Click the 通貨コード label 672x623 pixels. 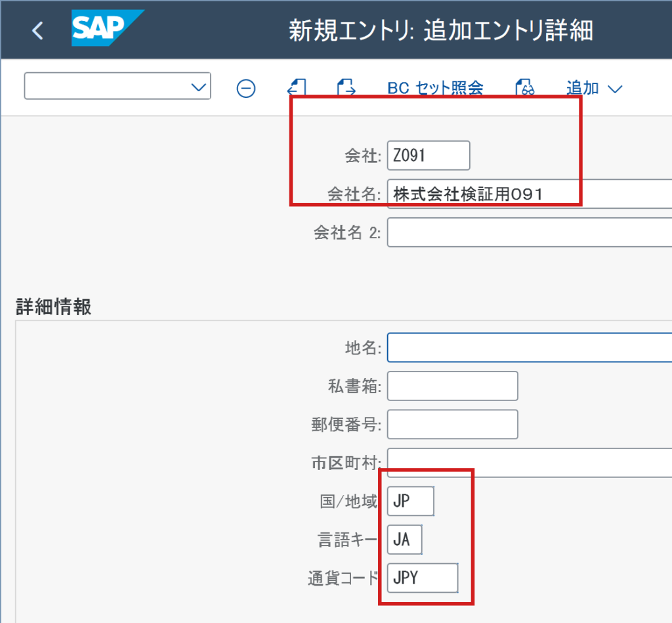tap(344, 578)
